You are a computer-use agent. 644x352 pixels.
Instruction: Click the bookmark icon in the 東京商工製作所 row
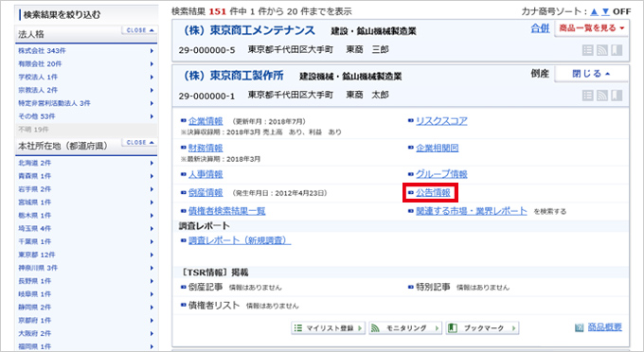tap(617, 96)
